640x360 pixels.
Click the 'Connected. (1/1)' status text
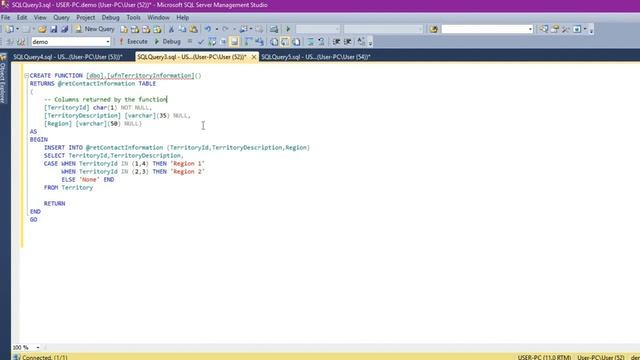(45, 357)
